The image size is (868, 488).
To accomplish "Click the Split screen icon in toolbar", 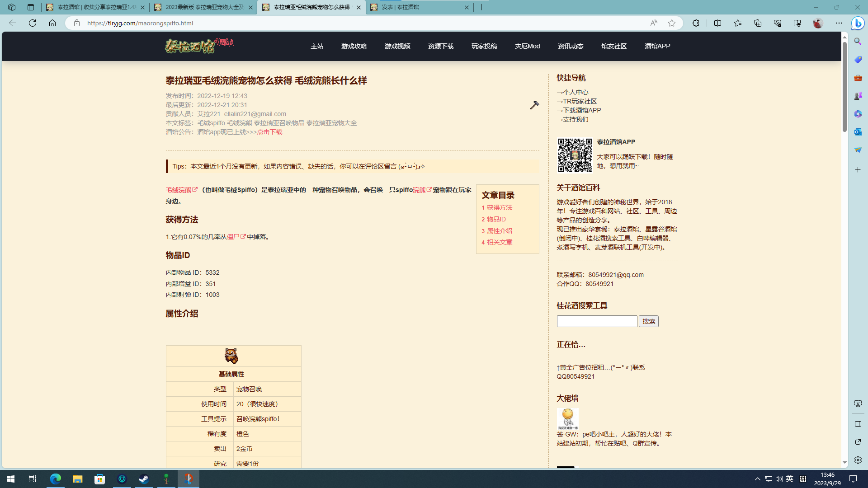I will 717,23.
